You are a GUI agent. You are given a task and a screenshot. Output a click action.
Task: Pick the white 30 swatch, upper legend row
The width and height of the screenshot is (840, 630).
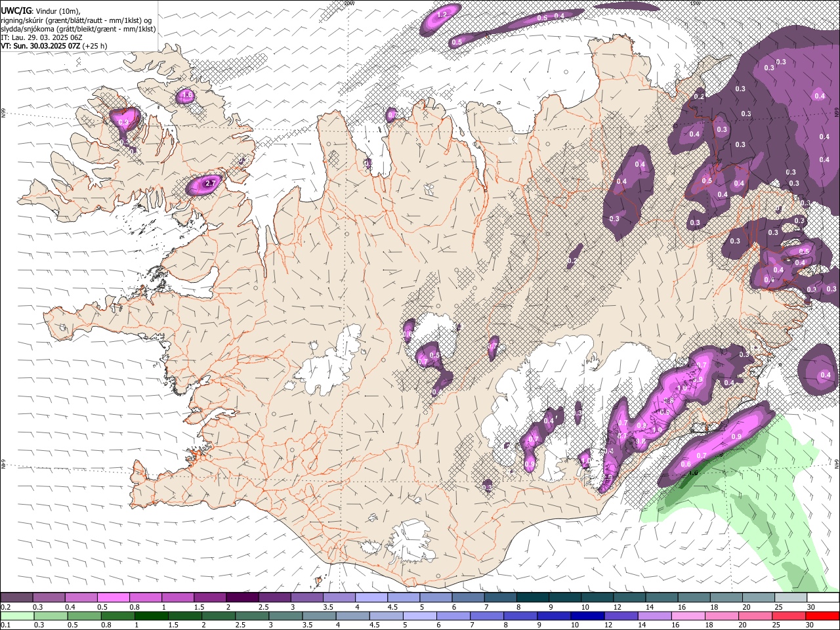point(823,597)
